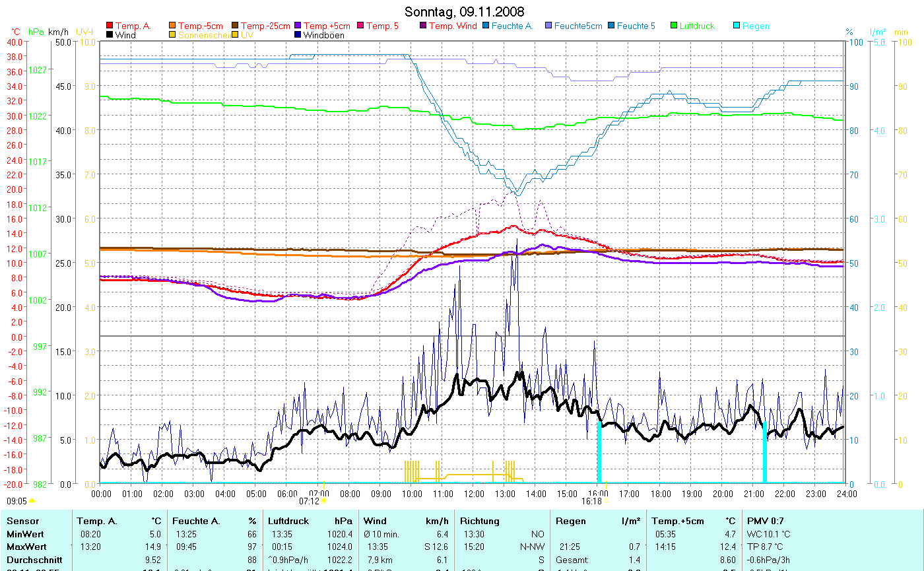Screen dimensions: 924x571
Task: Click the sun icon next to 09:05
Action: coord(32,501)
